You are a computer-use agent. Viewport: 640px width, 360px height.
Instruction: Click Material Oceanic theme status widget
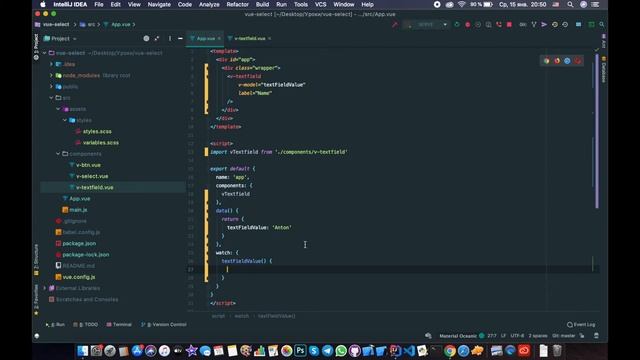point(462,336)
